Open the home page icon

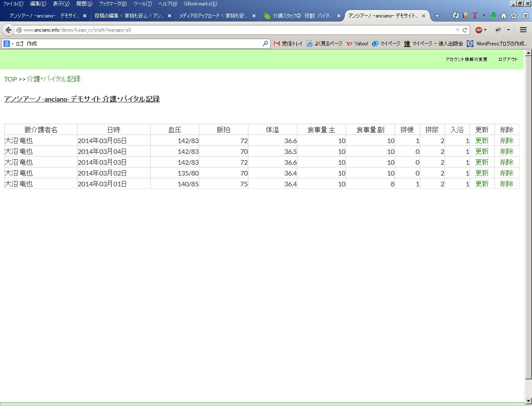(504, 16)
